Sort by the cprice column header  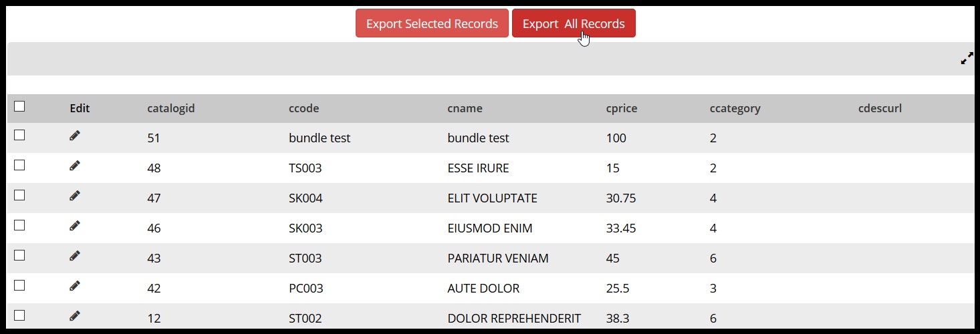pos(621,108)
